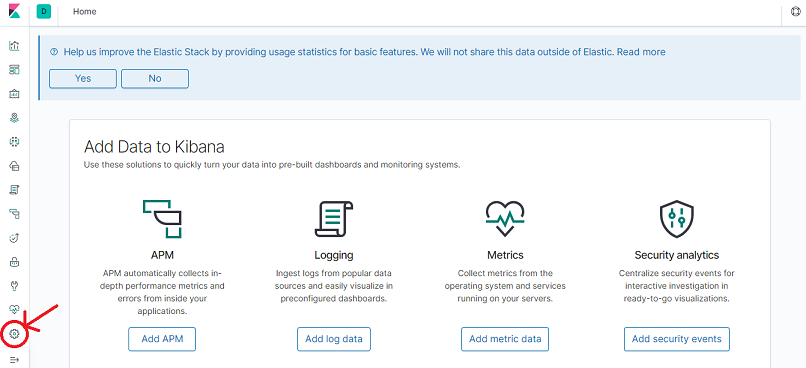Open the help menu icon at top right
Viewport: 806px width, 368px height.
point(795,12)
